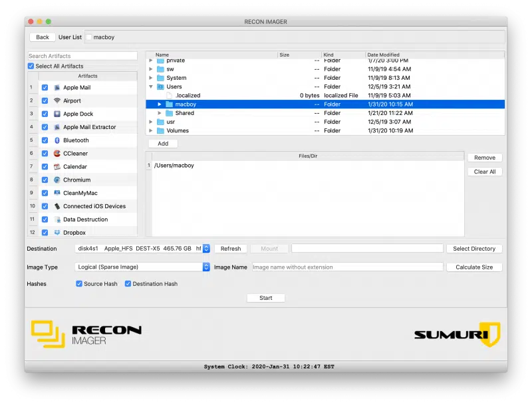Click the CleanMyMac icon

point(57,193)
